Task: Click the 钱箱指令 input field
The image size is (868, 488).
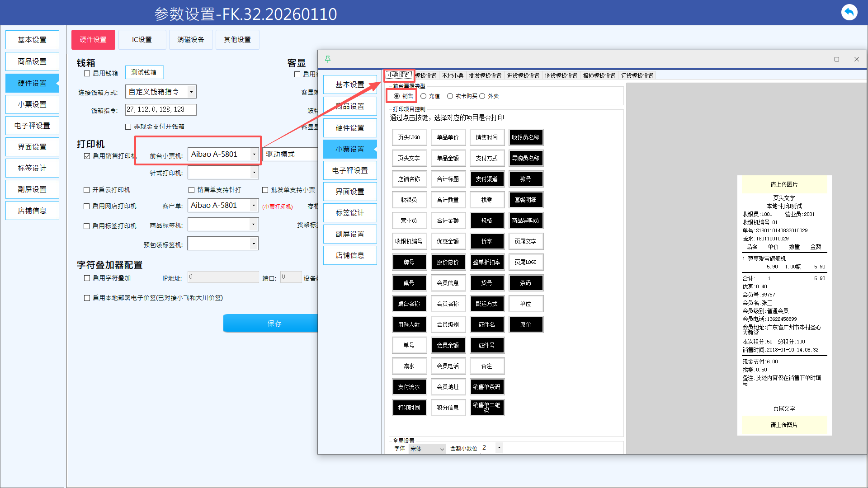Action: point(160,109)
